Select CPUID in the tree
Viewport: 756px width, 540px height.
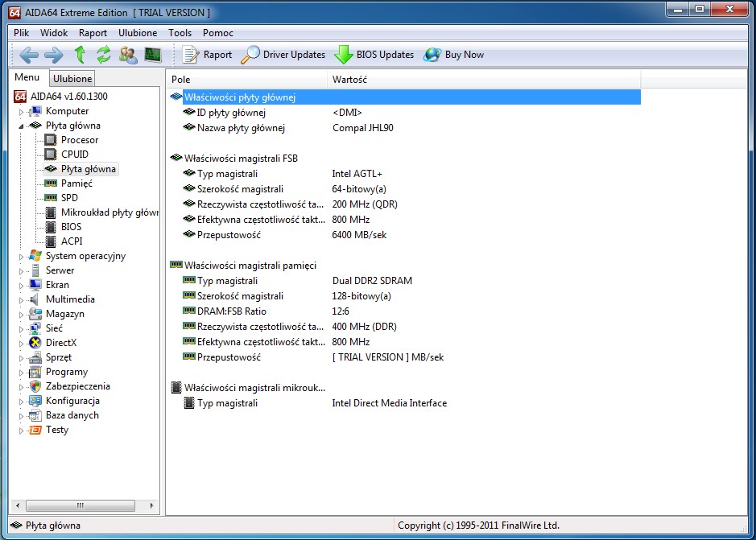74,155
